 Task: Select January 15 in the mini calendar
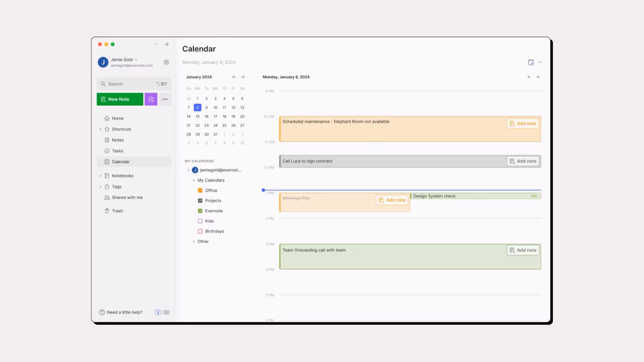[197, 116]
